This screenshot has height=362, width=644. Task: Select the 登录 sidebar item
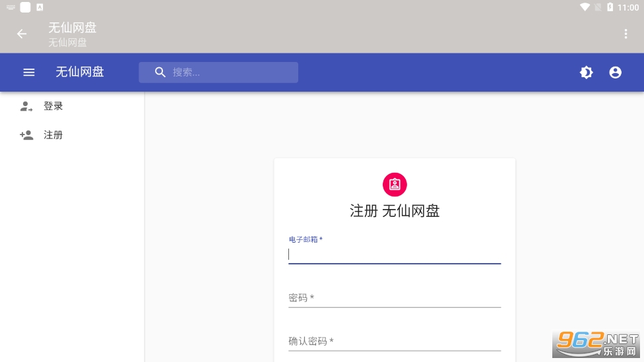[x=53, y=106]
